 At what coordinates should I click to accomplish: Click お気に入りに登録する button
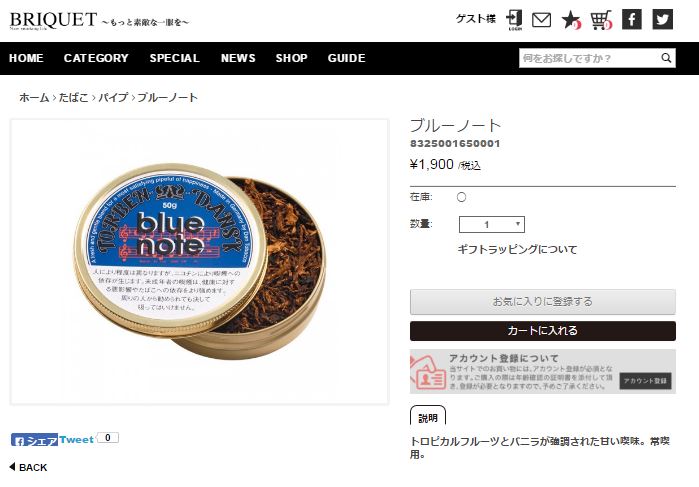click(x=543, y=302)
